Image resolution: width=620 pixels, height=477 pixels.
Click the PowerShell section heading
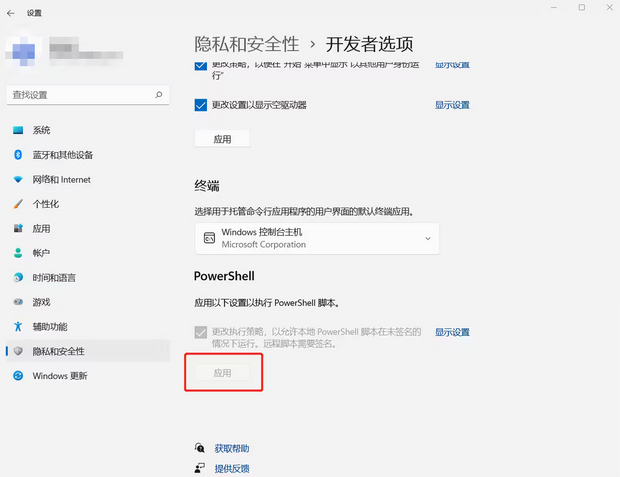pyautogui.click(x=224, y=276)
